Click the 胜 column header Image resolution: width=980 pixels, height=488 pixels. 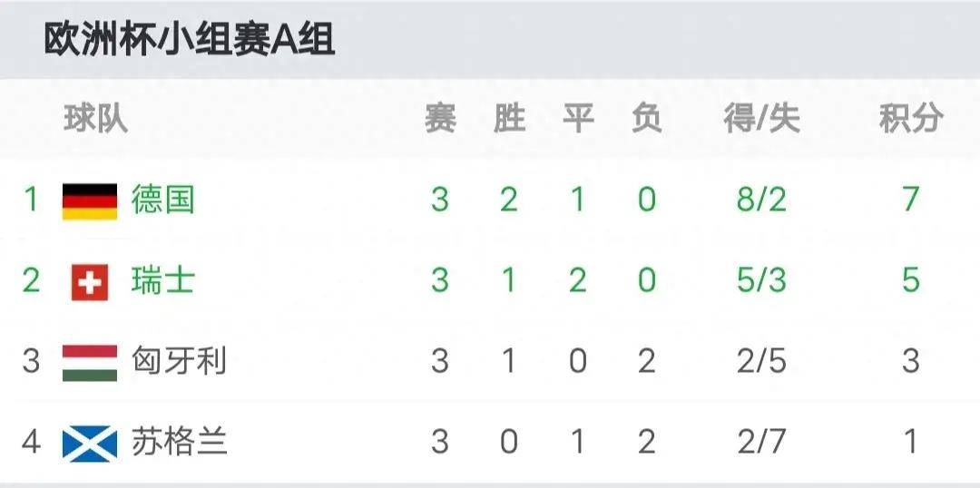click(x=509, y=119)
